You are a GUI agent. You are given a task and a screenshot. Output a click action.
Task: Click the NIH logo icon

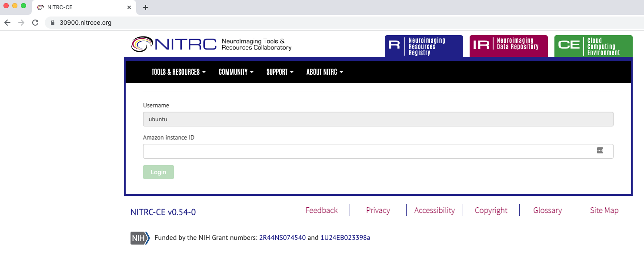click(x=140, y=238)
